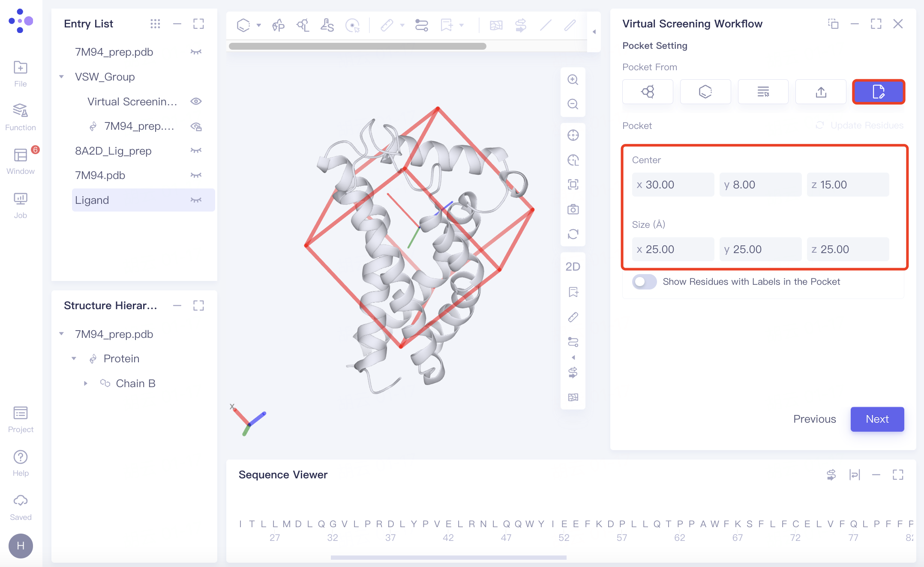Expand the Chain B node
Viewport: 924px width, 567px height.
pos(86,384)
